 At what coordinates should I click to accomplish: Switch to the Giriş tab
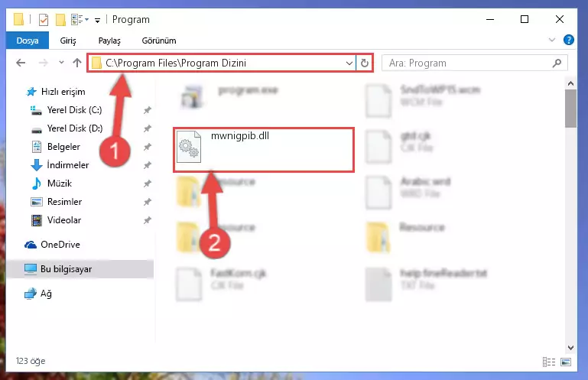pyautogui.click(x=68, y=41)
